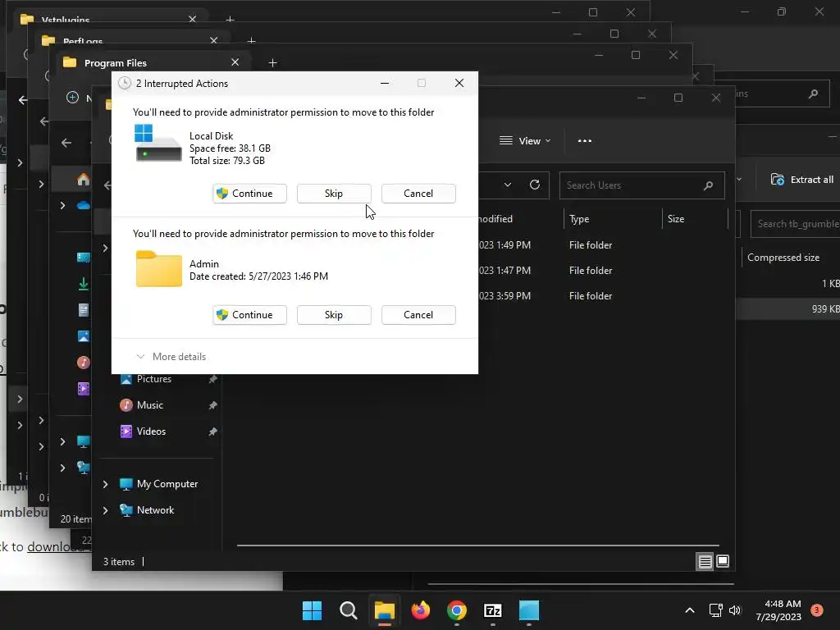Click Skip for the Admin folder action
This screenshot has width=840, height=630.
pos(334,315)
